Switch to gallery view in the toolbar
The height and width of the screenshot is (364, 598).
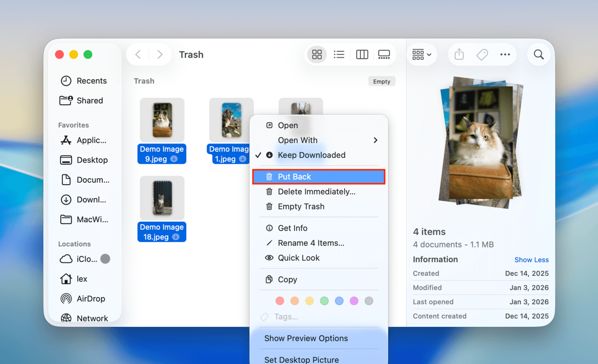(384, 54)
